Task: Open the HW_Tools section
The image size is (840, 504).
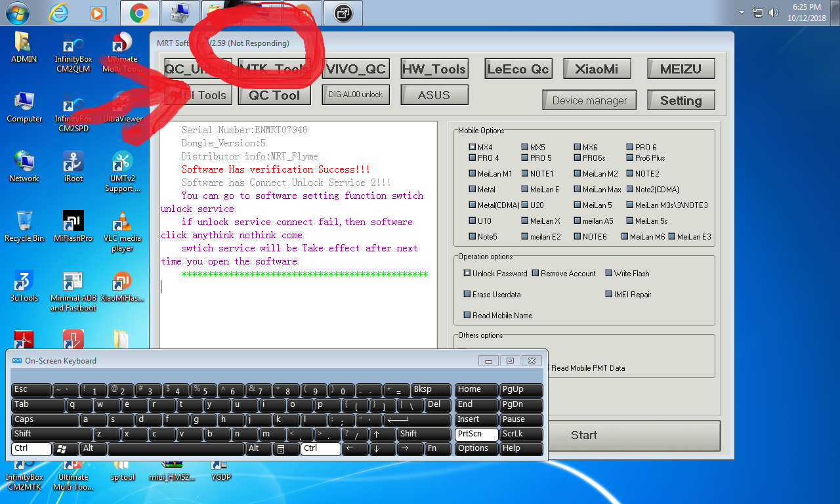Action: point(434,69)
